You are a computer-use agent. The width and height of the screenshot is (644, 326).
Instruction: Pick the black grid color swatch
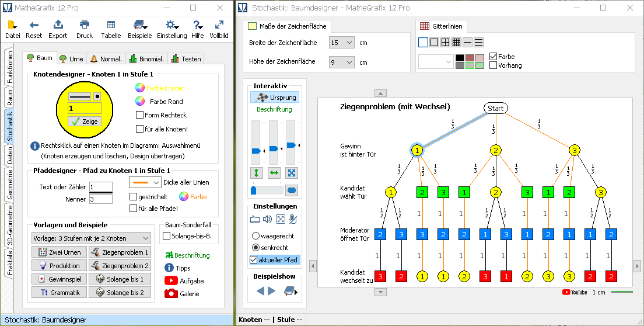point(460,58)
